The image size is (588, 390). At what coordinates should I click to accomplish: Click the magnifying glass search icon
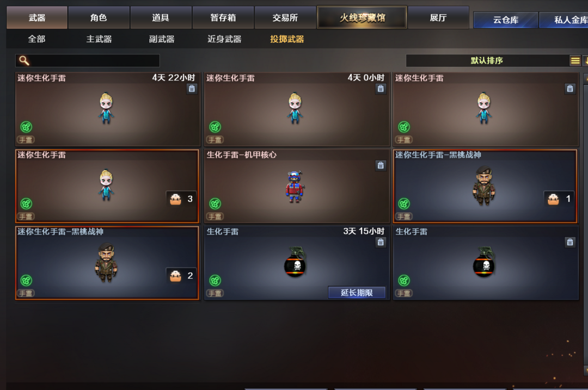pyautogui.click(x=24, y=60)
